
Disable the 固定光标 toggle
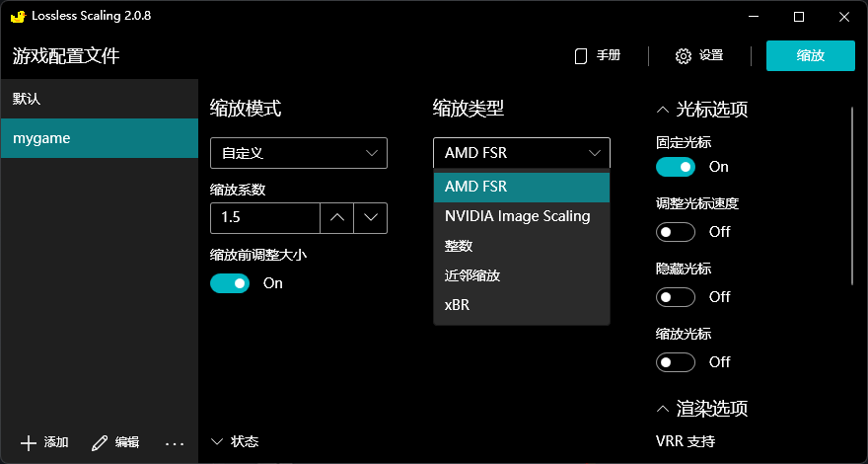(676, 167)
